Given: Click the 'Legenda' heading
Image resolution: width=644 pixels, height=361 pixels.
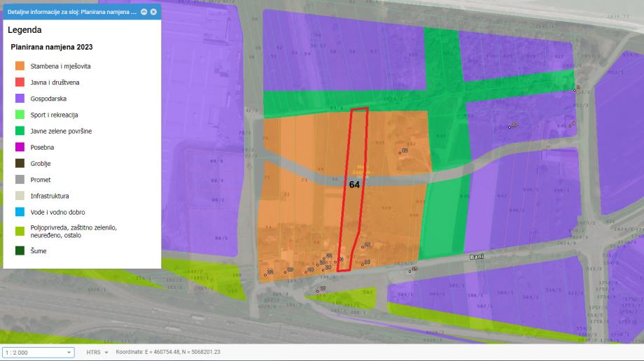Looking at the screenshot, I should click(x=24, y=30).
